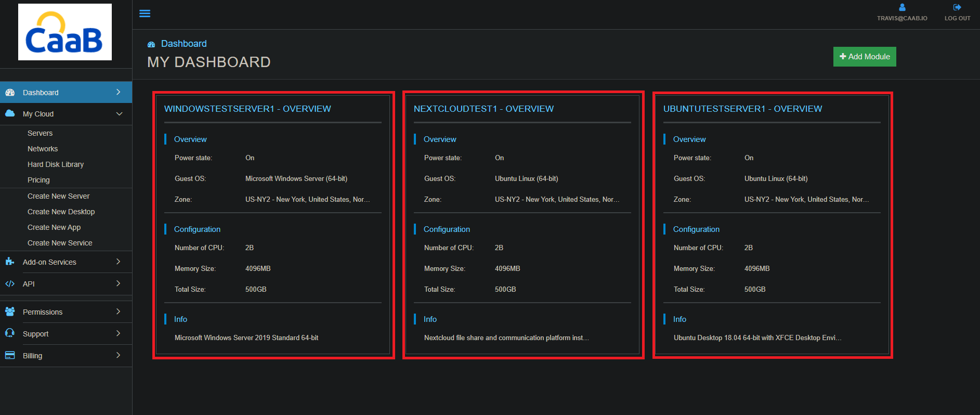Toggle the hamburger menu icon

pyautogui.click(x=145, y=14)
